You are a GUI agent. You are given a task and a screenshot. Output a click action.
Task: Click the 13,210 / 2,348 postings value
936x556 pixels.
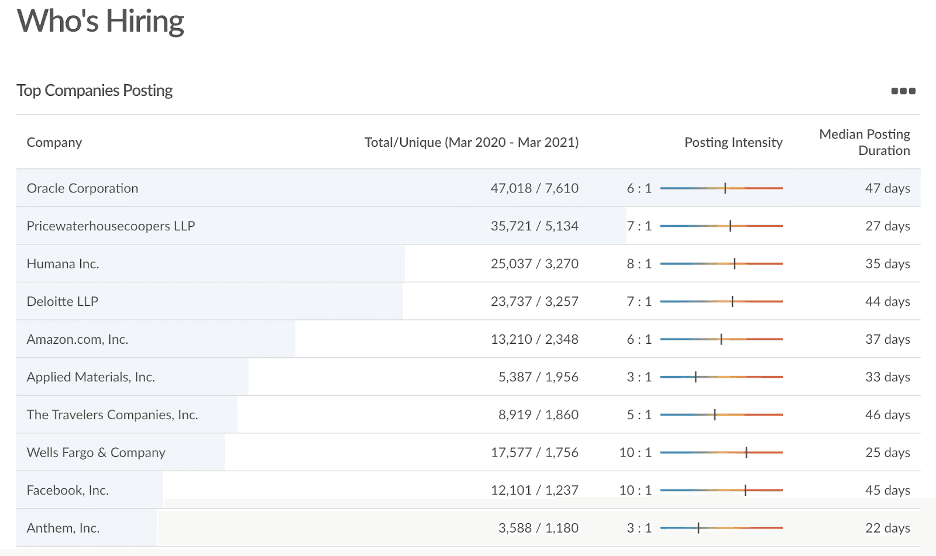pyautogui.click(x=534, y=339)
